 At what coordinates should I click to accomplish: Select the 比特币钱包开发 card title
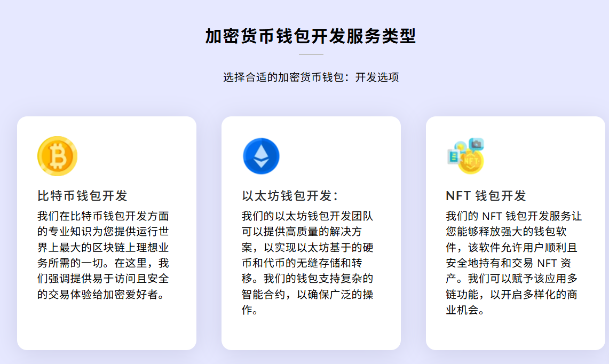click(82, 196)
